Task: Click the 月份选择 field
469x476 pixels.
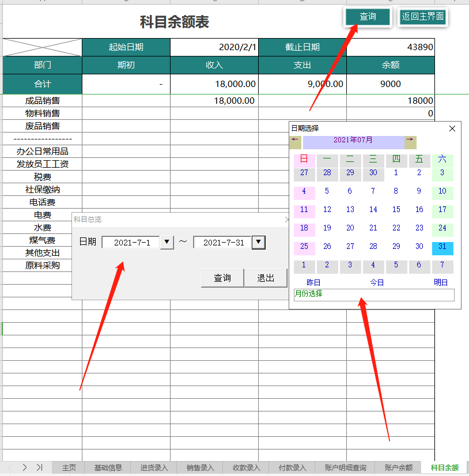Action: pos(374,295)
